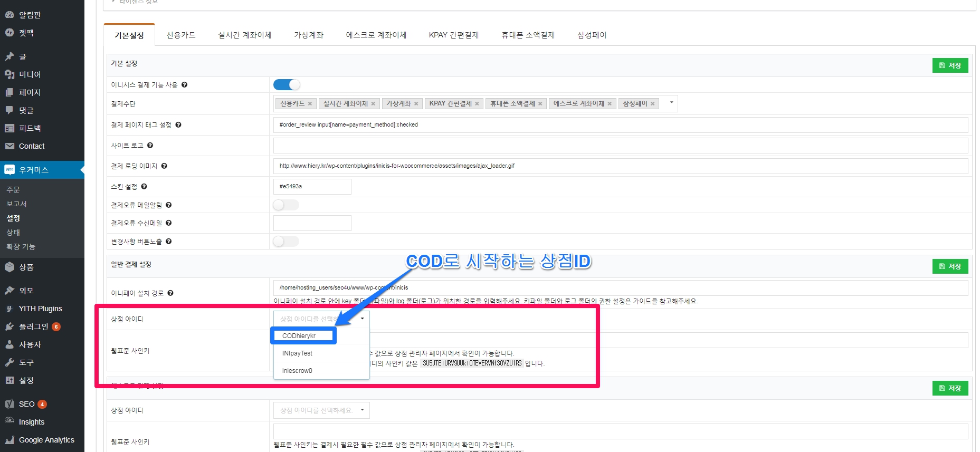Click the 우커머스 WooCommerce icon
Screen dimensions: 980x452
(x=9, y=170)
